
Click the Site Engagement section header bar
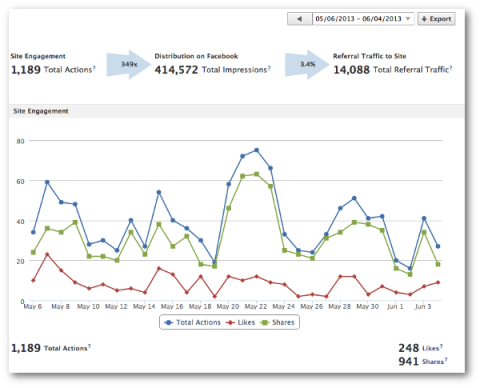pos(237,111)
